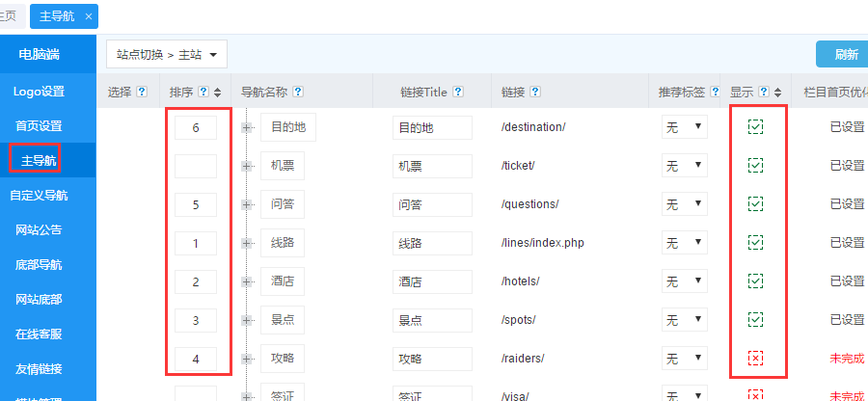Image resolution: width=868 pixels, height=401 pixels.
Task: Select 网站公告 from the sidebar menu
Action: tap(39, 229)
